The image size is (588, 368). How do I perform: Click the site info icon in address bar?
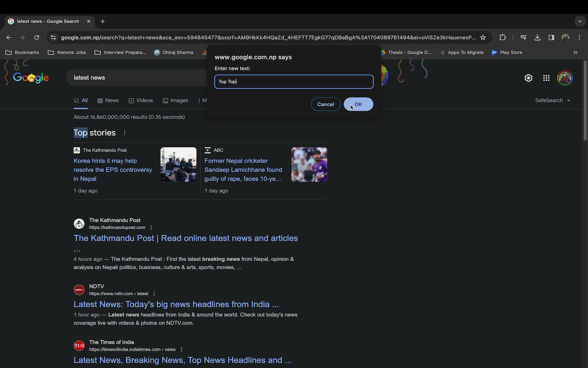pos(53,37)
